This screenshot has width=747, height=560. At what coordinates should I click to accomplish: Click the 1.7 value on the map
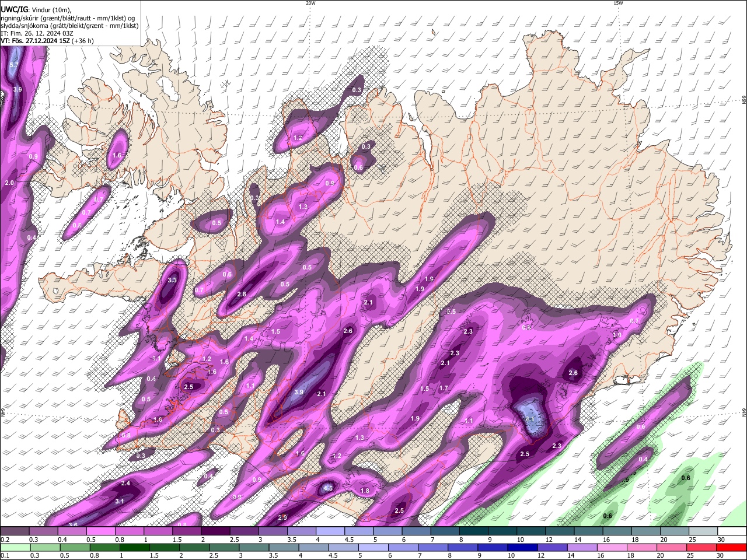coord(444,388)
